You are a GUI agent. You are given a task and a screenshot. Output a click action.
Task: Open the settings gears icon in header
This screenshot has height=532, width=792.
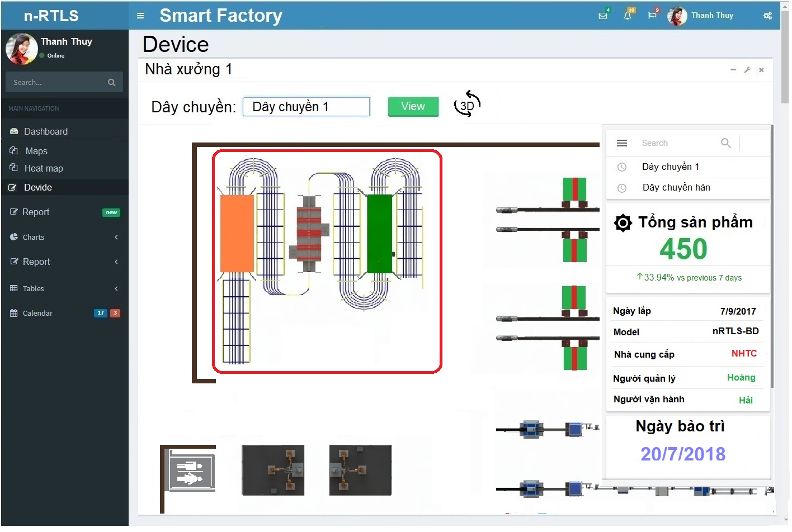click(x=767, y=16)
